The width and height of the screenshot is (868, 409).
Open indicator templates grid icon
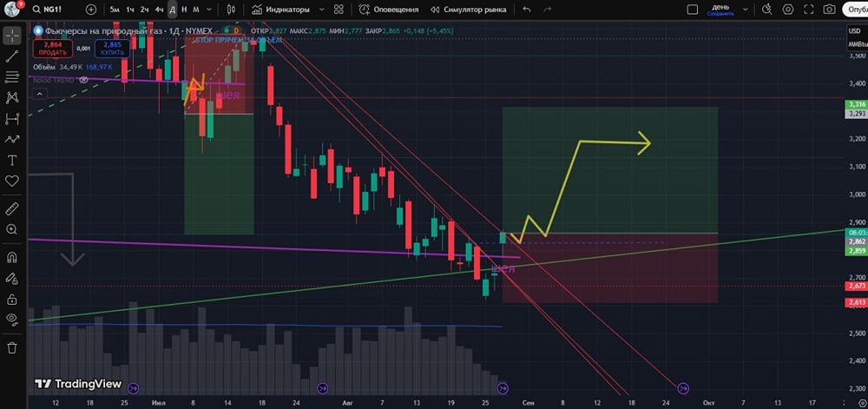[x=339, y=10]
